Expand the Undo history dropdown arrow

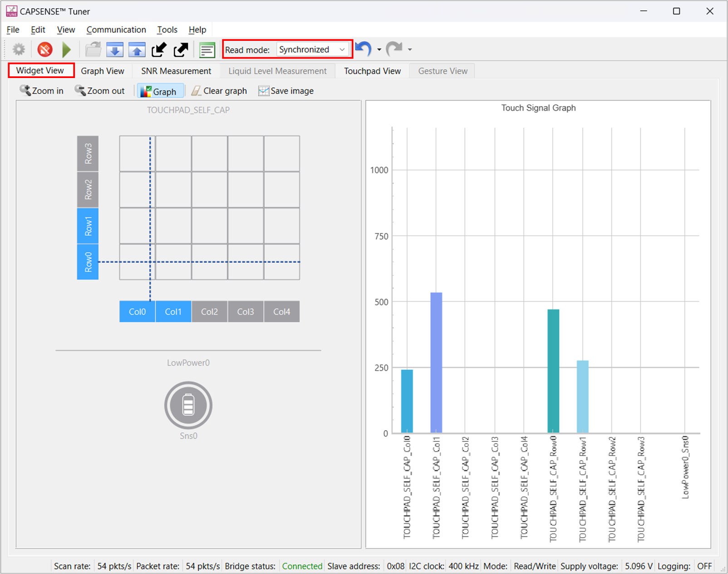(379, 49)
